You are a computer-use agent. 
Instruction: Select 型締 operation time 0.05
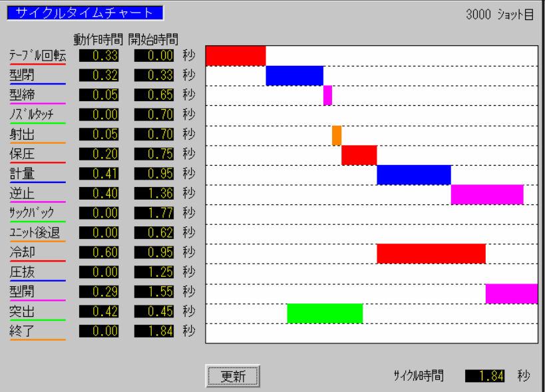(x=98, y=95)
